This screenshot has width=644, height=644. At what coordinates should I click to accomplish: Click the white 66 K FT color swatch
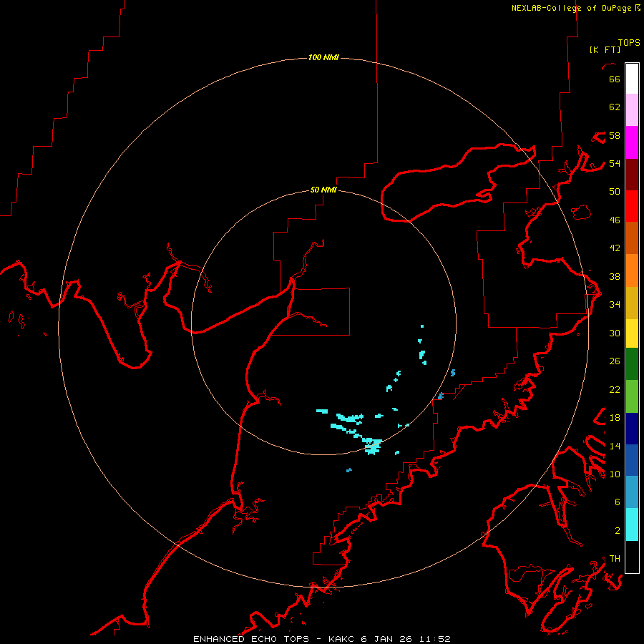(632, 79)
